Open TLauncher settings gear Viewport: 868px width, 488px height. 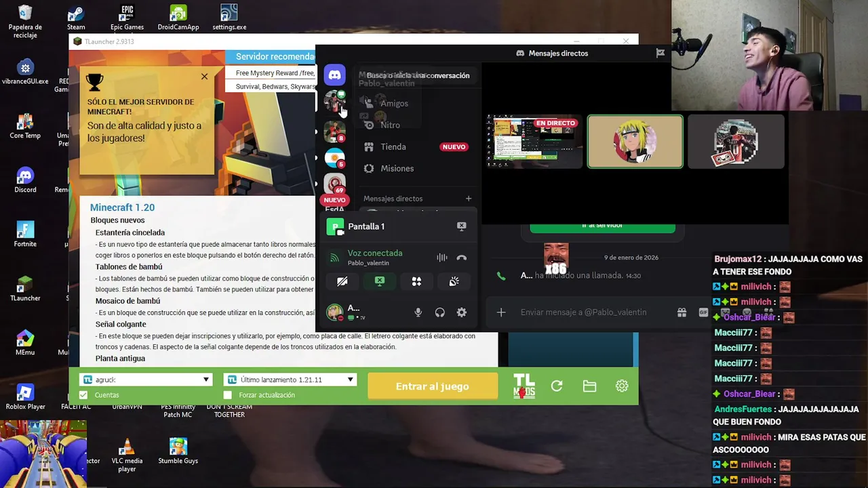coord(622,386)
